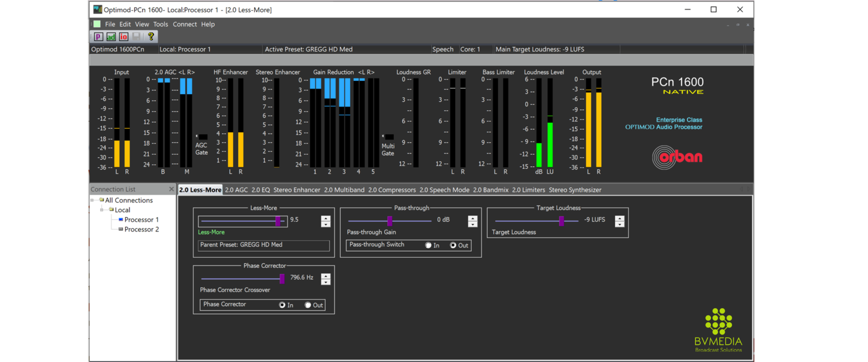Set Phase Corrector to Out
Image resolution: width=868 pixels, height=362 pixels.
tap(308, 305)
